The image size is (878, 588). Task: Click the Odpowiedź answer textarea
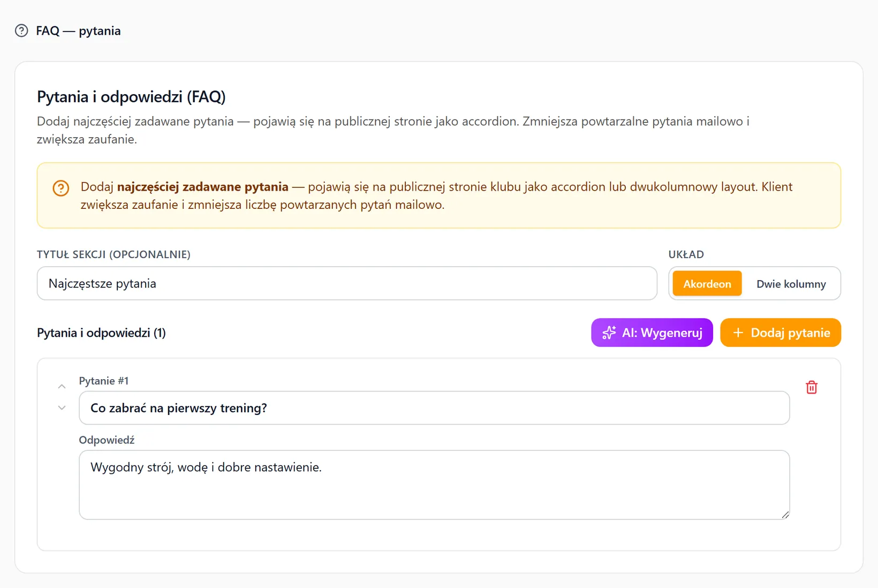pos(434,485)
